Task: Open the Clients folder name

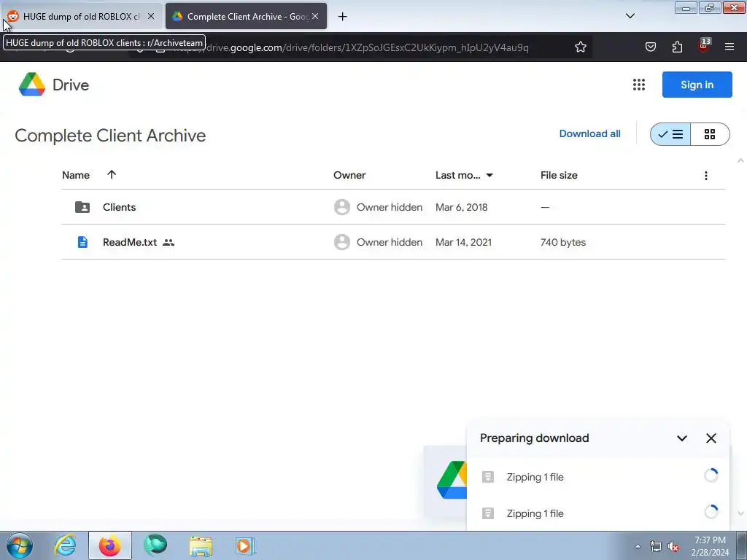Action: (119, 207)
